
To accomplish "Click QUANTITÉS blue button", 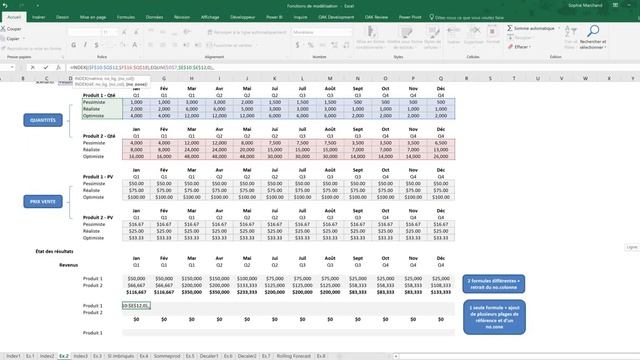I will (x=43, y=120).
